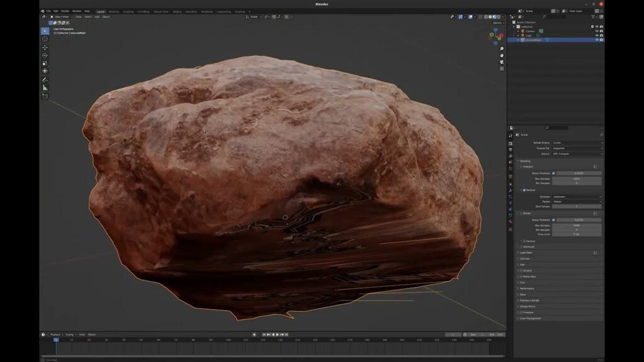Pick the Annotate tool
Screen dimensions: 644x362
[45, 80]
